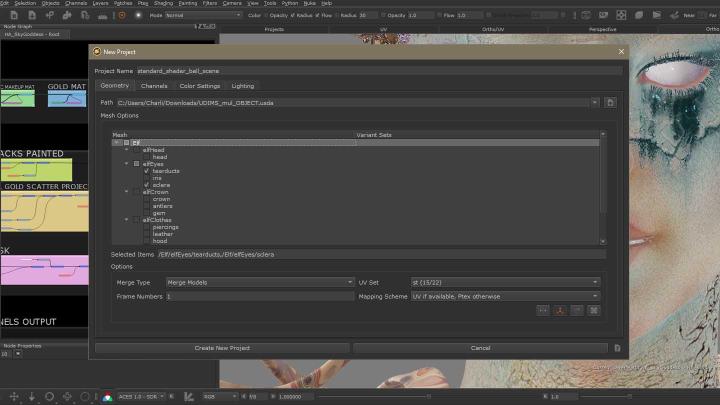Uncheck the sclera mesh checkbox
Screen dimensions: 720x405
(x=147, y=185)
